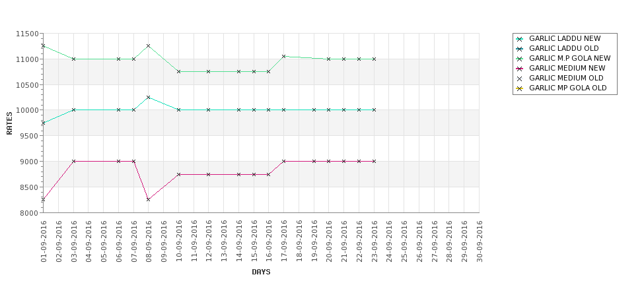
Task: Click the GARLIC MP GOLA OLD legend marker
Action: click(x=519, y=88)
